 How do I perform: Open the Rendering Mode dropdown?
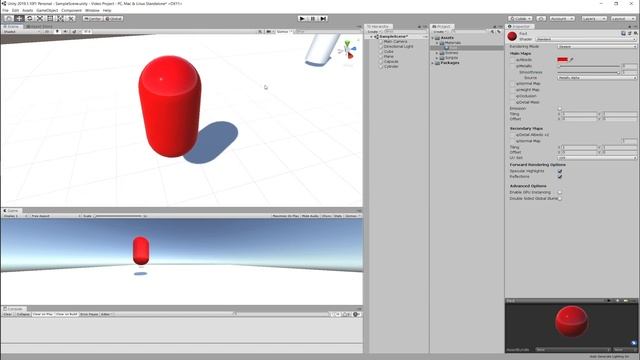click(597, 47)
